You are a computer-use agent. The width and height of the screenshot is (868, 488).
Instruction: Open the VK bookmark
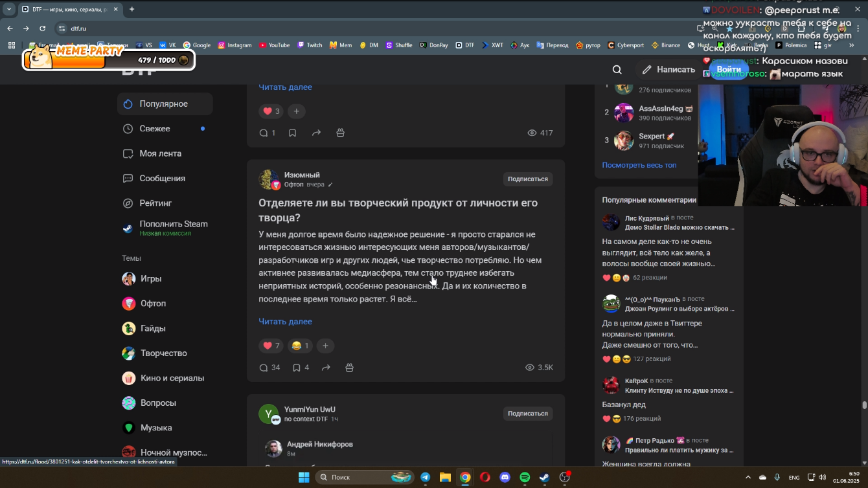coord(167,45)
